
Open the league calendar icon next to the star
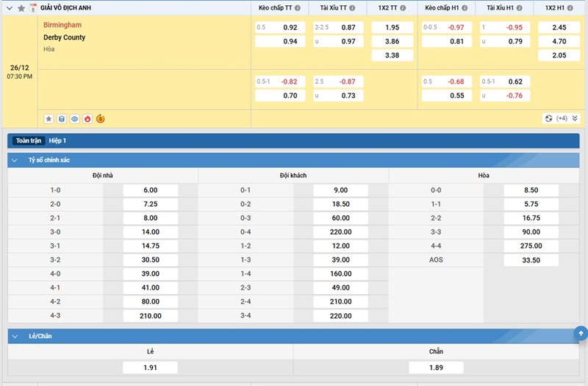(x=33, y=8)
